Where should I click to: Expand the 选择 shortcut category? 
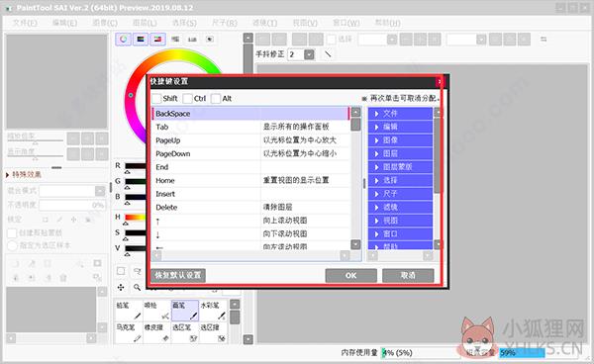tap(400, 180)
